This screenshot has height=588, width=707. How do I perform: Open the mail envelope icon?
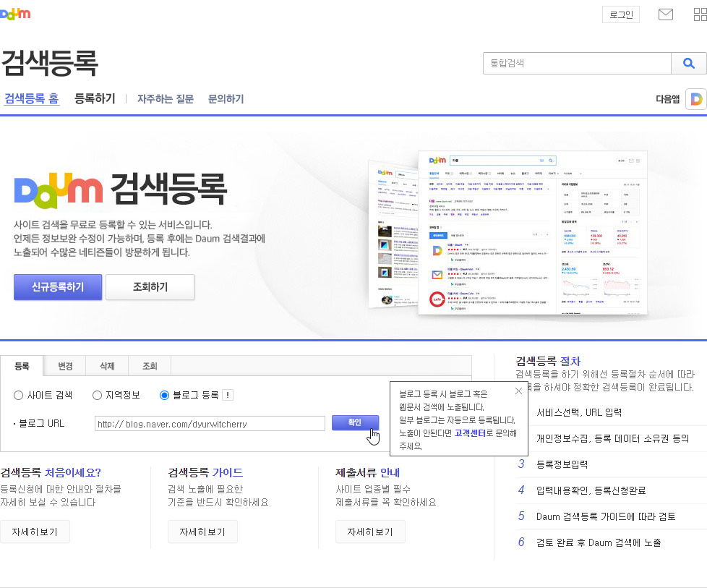click(666, 14)
